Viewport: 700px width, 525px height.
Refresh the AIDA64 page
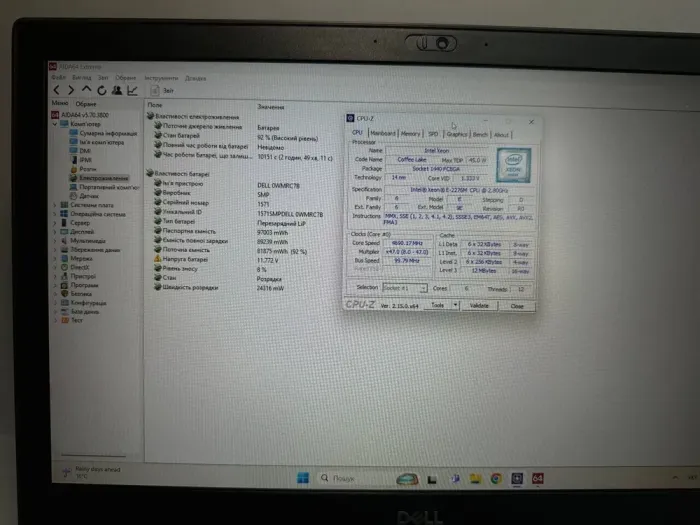[x=102, y=90]
